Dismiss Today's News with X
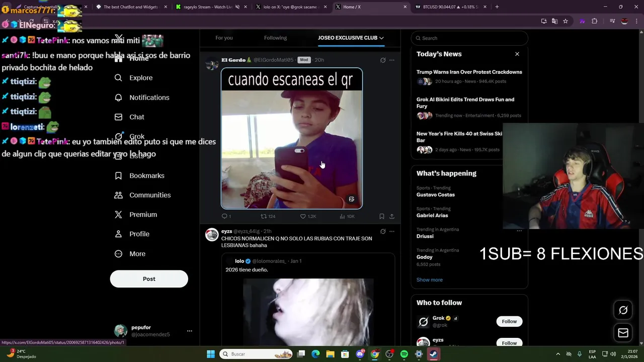Image resolution: width=644 pixels, height=362 pixels. click(x=517, y=54)
